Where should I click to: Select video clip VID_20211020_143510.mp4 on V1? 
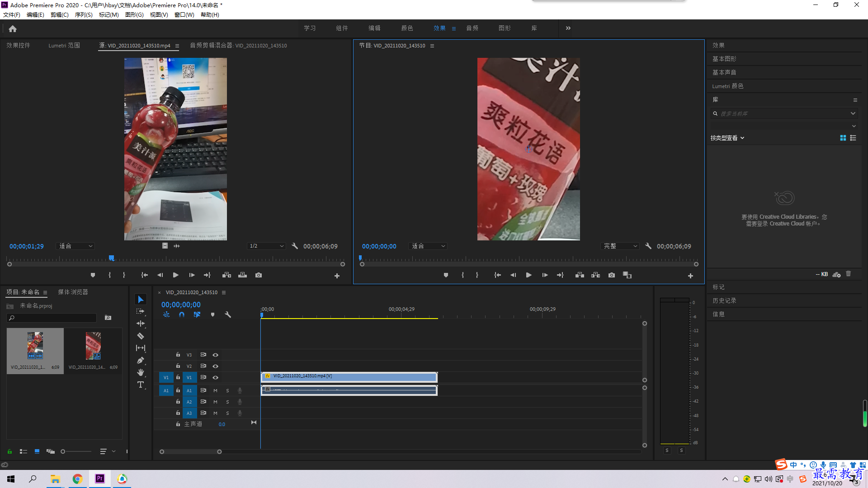(x=349, y=376)
